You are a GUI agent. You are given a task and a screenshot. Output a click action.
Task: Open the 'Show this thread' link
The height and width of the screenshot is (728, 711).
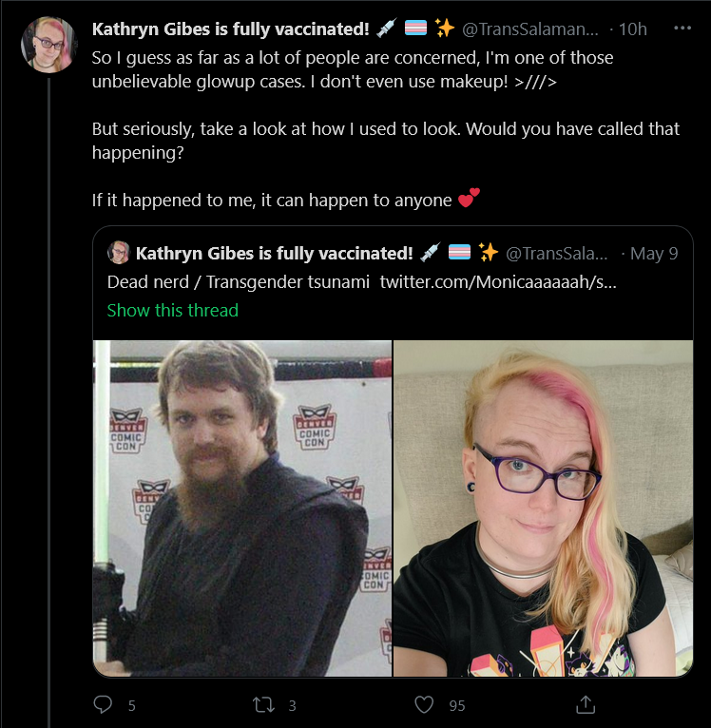(172, 310)
